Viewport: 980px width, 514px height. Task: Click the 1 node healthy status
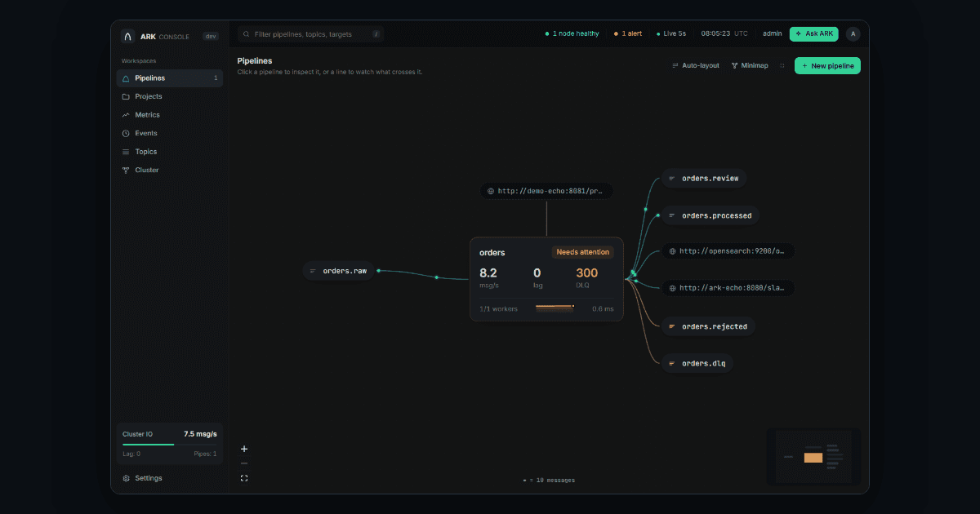click(x=572, y=33)
